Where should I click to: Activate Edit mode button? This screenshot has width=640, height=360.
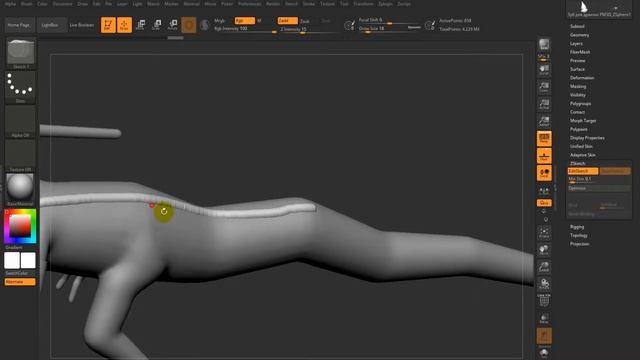coord(108,25)
